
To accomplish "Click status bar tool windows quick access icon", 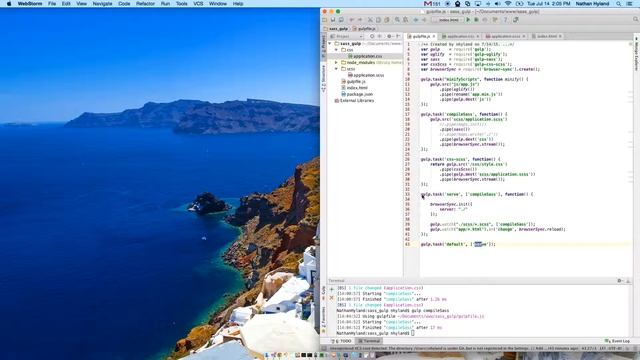I will (x=324, y=348).
